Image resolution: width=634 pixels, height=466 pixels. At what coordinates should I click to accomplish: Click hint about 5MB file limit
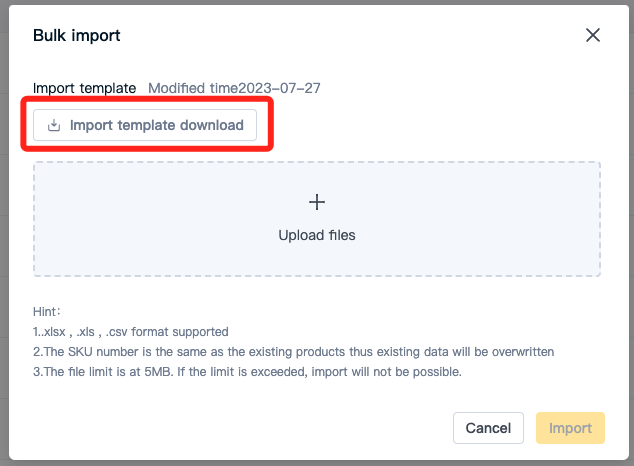[247, 372]
